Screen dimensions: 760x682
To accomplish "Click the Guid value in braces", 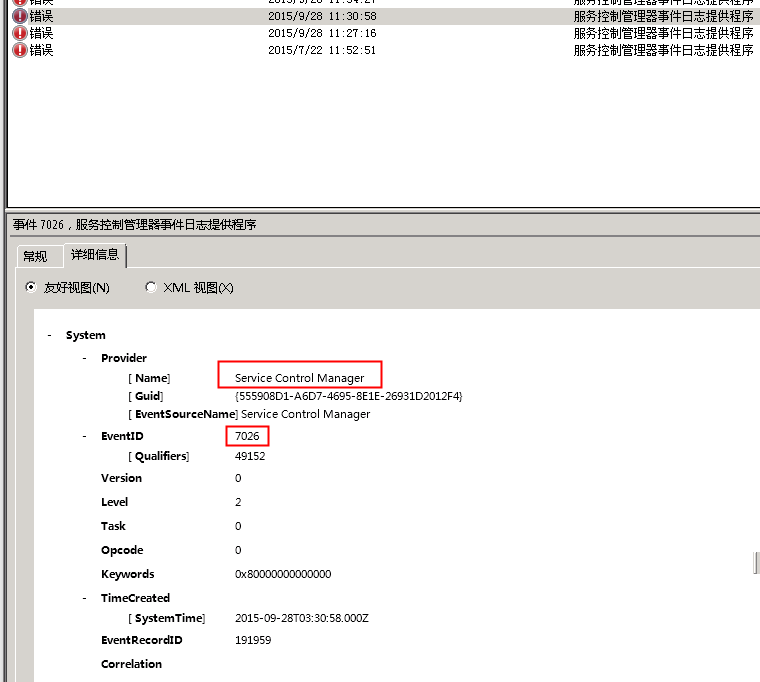I will click(x=349, y=396).
